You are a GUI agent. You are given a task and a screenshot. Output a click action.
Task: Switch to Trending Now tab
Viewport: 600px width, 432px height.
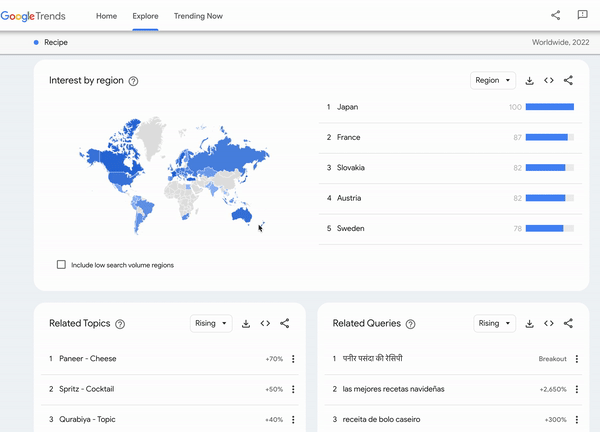tap(198, 16)
